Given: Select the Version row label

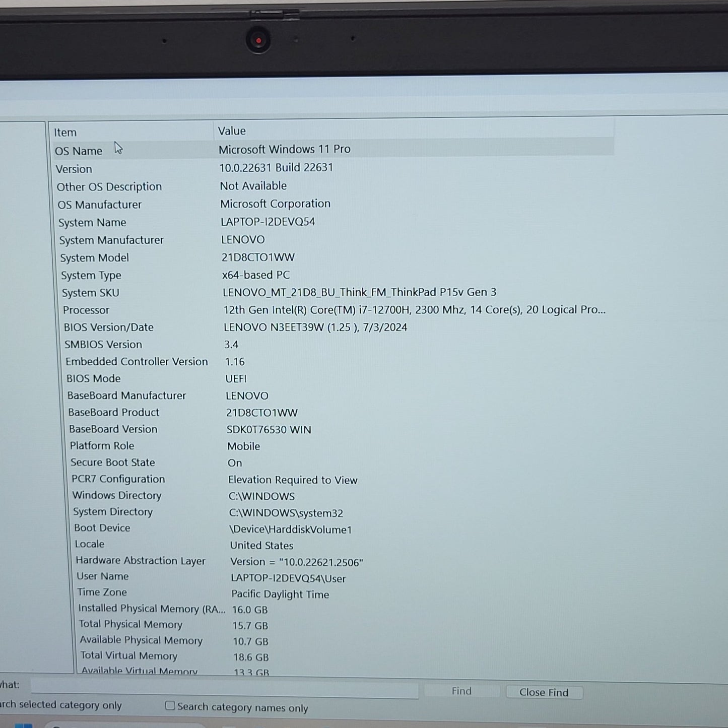Looking at the screenshot, I should (74, 169).
